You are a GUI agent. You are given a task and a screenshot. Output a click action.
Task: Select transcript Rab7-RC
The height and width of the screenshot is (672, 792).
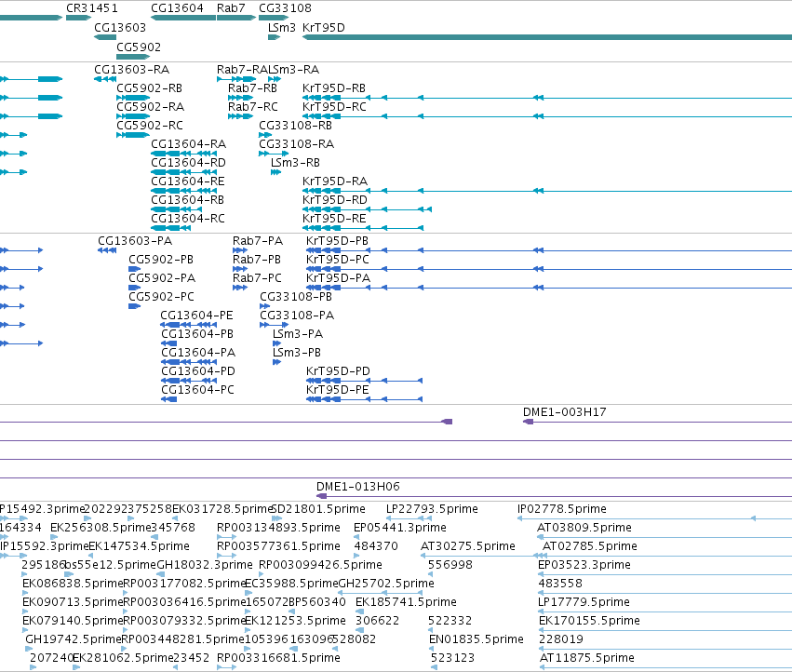click(x=252, y=107)
